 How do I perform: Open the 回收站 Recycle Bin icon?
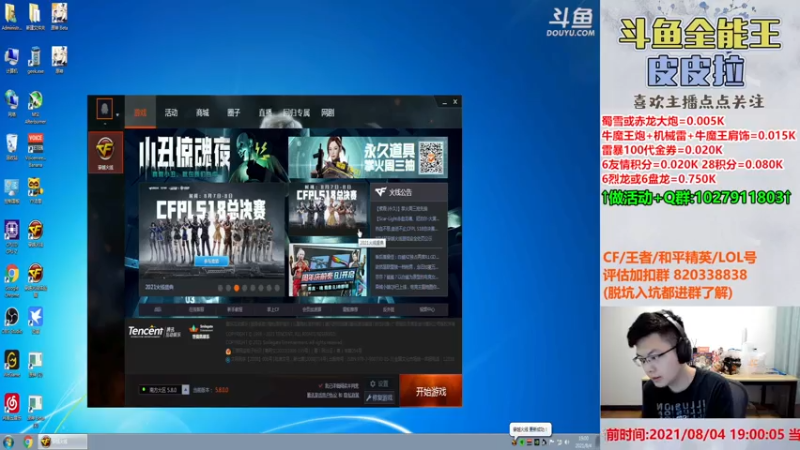point(11,147)
